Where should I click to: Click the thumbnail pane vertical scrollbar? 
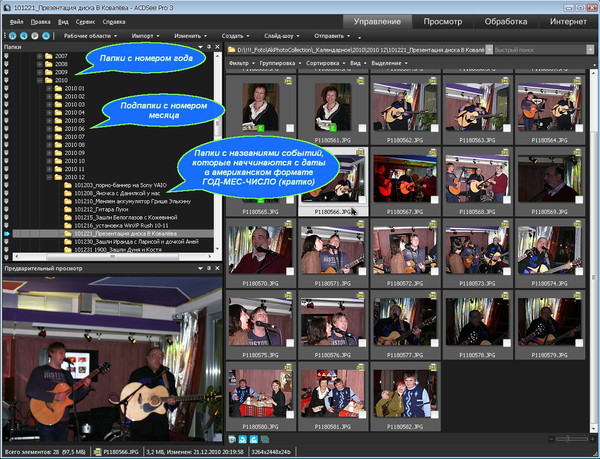pyautogui.click(x=593, y=252)
